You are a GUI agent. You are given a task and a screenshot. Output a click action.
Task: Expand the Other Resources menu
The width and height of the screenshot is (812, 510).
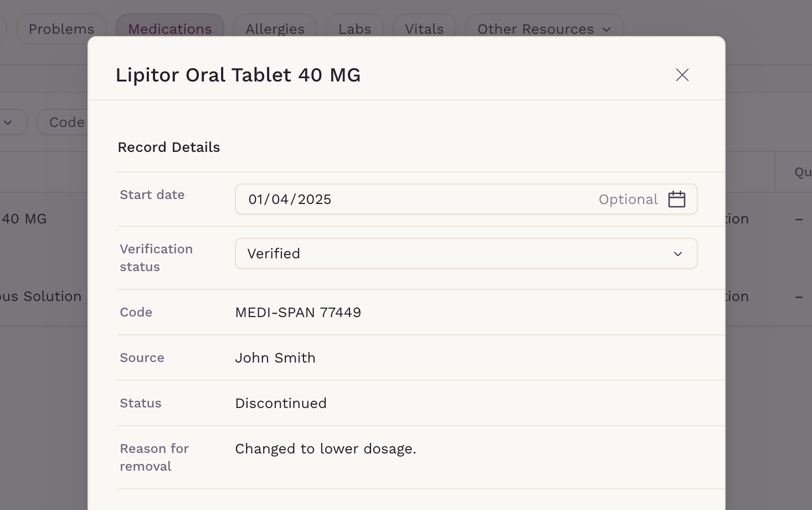point(544,29)
